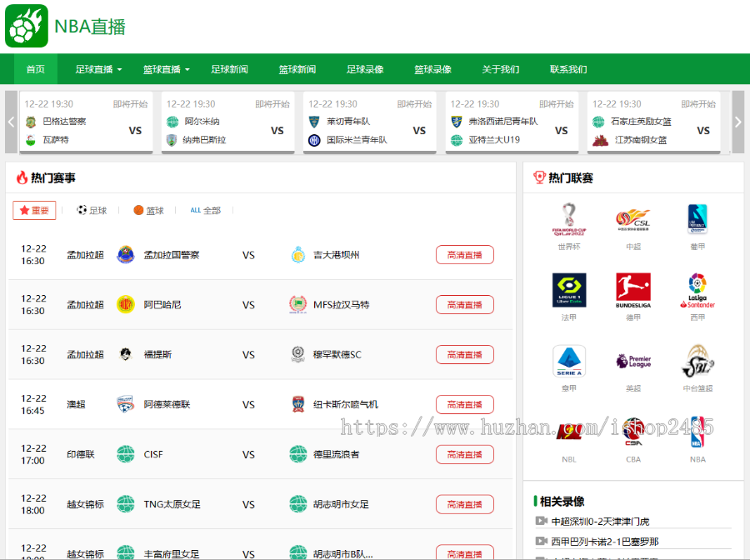Open the 篮球新闻 menu item
The width and height of the screenshot is (750, 560).
[x=297, y=69]
